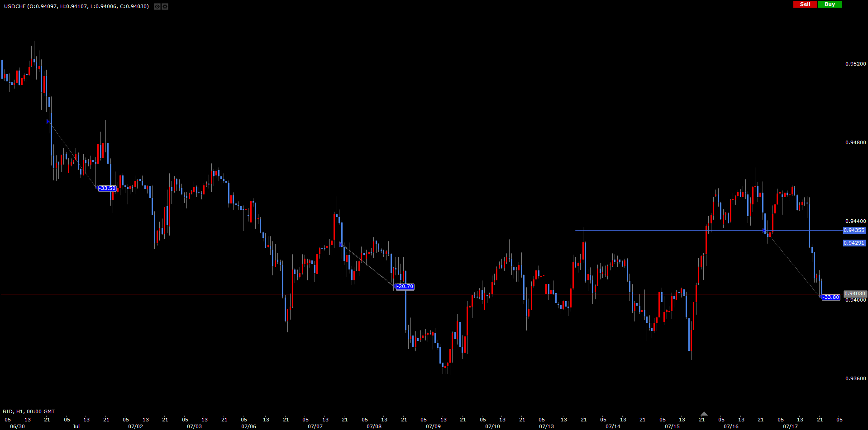Click the 0.94291 price level tag
Viewport: 868px width, 430px height.
pyautogui.click(x=854, y=243)
